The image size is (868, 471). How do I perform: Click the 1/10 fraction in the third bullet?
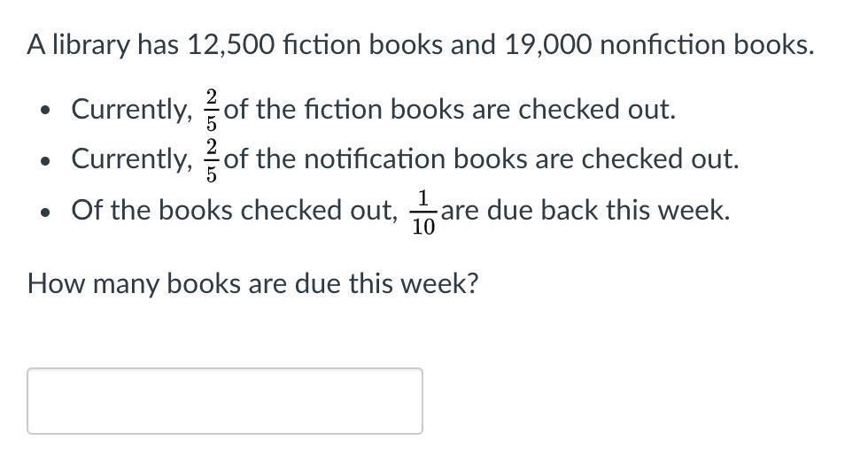[x=423, y=212]
